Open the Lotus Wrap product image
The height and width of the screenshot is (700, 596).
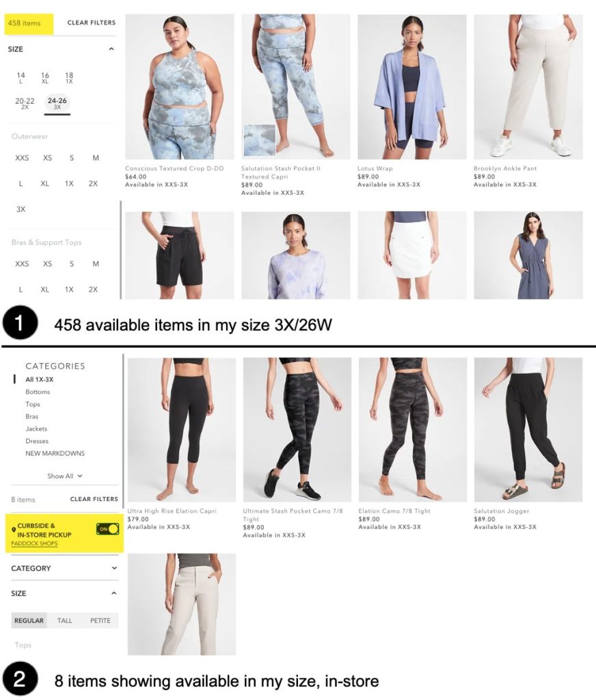(412, 87)
